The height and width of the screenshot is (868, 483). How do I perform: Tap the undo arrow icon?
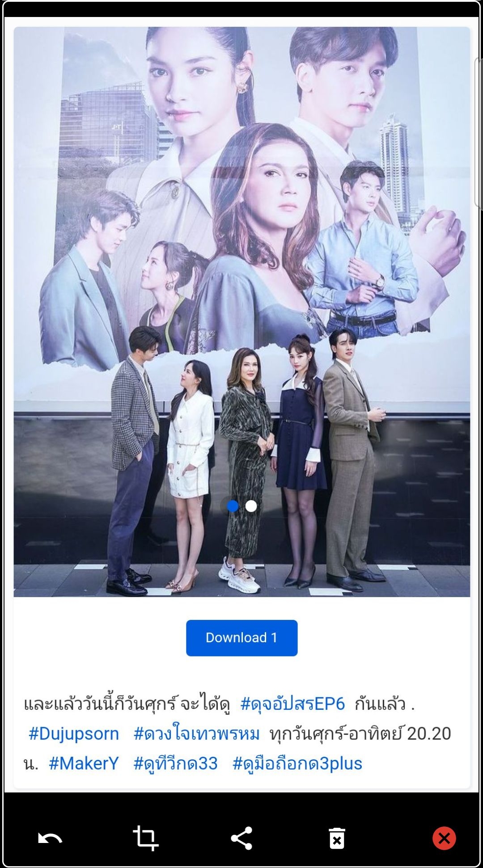tap(50, 839)
